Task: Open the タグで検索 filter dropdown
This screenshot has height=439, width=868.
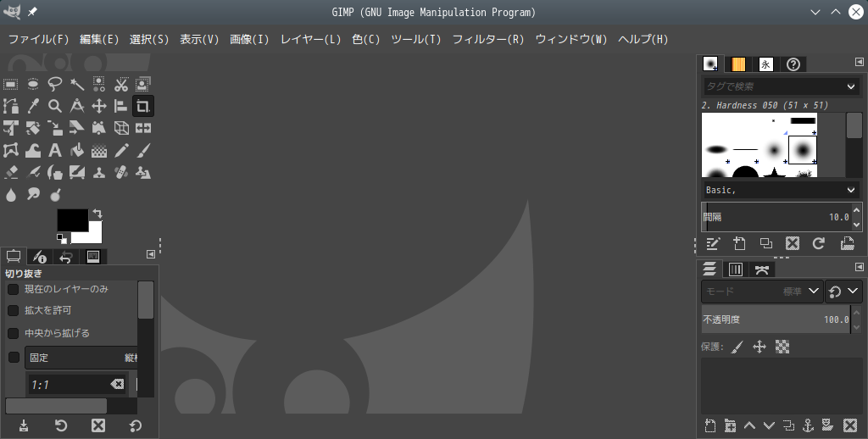Action: pos(851,86)
